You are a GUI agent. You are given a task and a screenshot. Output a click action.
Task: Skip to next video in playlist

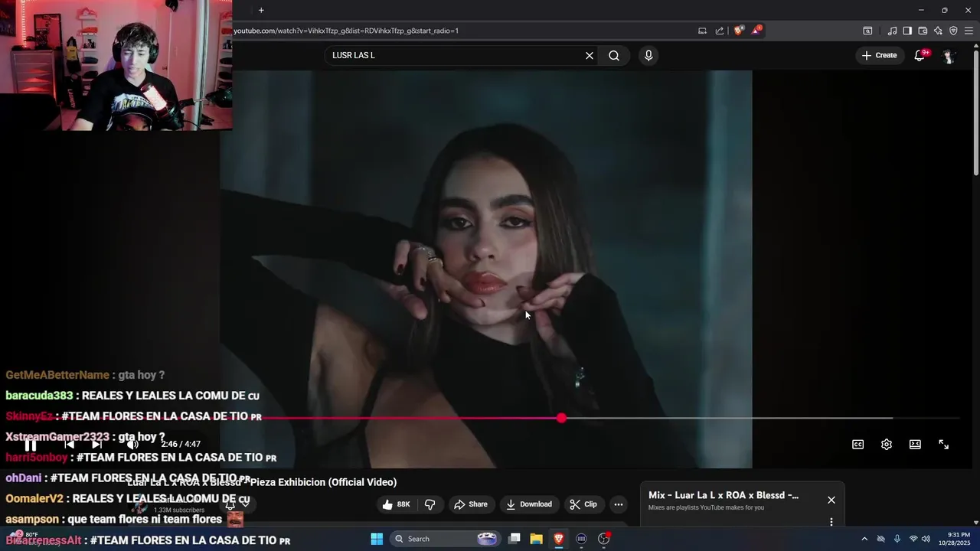click(x=96, y=445)
